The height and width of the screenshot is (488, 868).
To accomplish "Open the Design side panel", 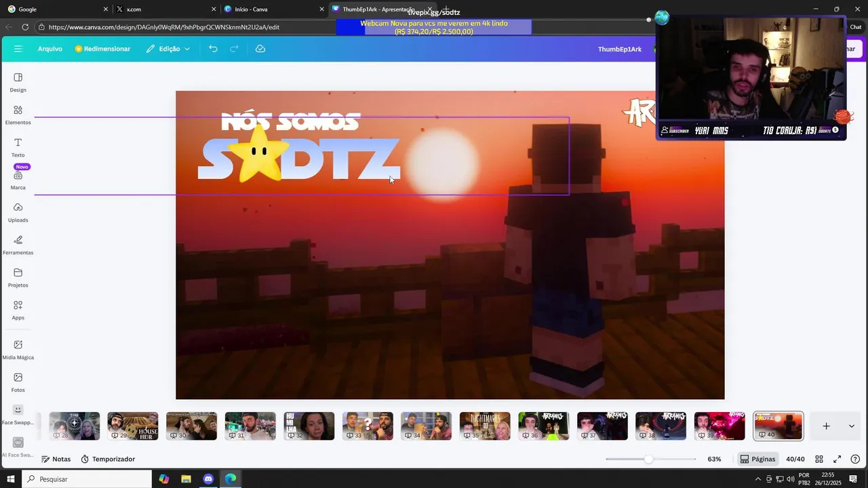I will (18, 83).
